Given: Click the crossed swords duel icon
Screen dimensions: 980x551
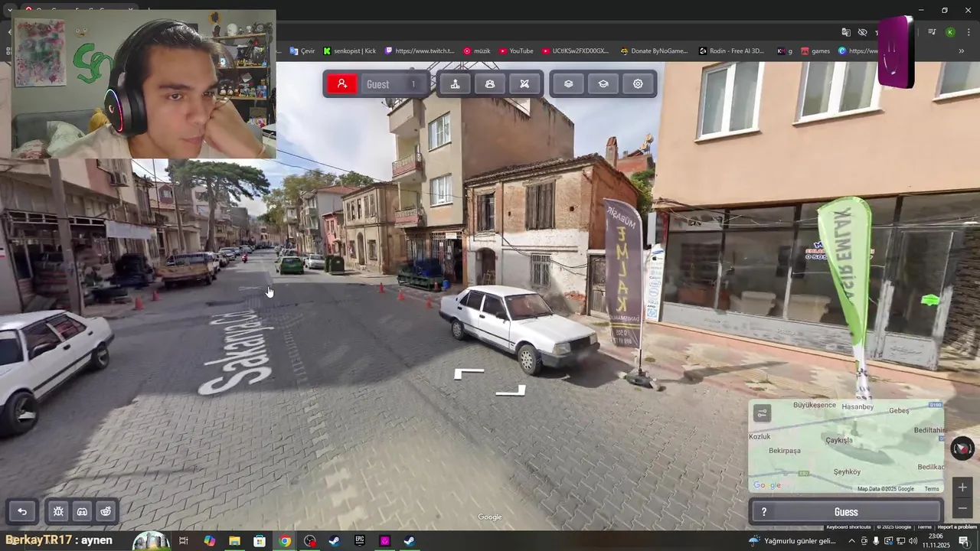Looking at the screenshot, I should click(x=524, y=84).
